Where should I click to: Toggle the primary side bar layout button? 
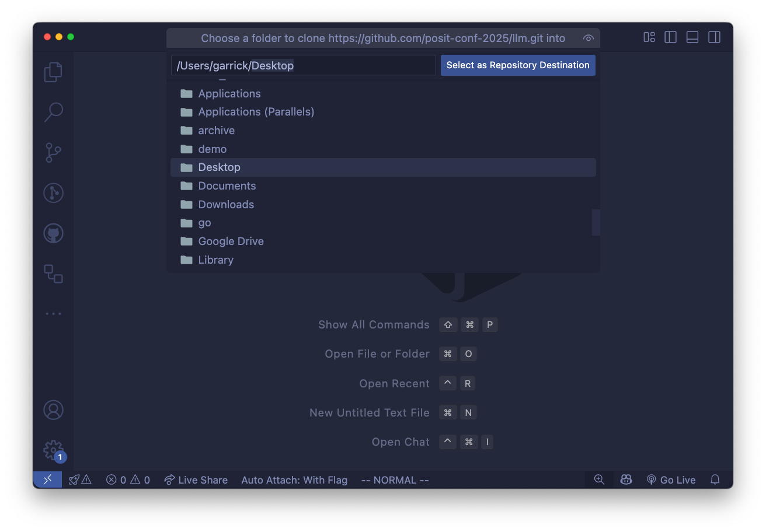coord(671,37)
